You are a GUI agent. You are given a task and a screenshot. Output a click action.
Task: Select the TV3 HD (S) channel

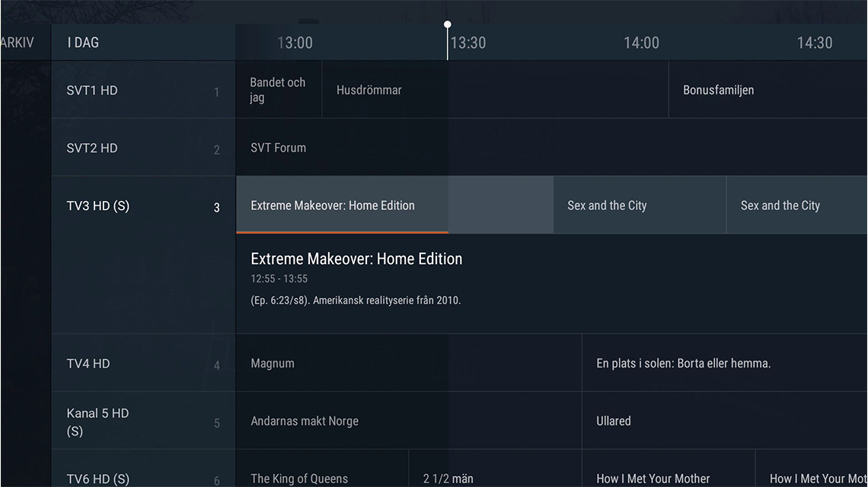point(143,206)
